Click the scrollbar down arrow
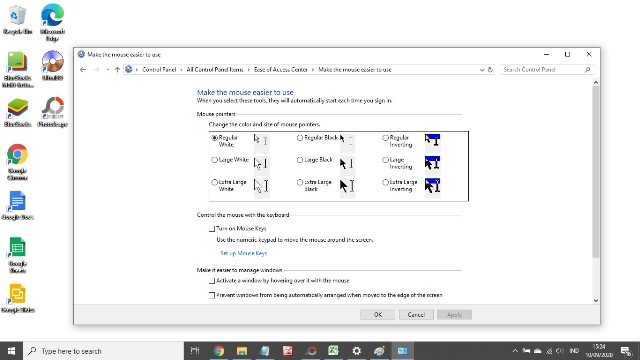The width and height of the screenshot is (640, 360). [596, 300]
